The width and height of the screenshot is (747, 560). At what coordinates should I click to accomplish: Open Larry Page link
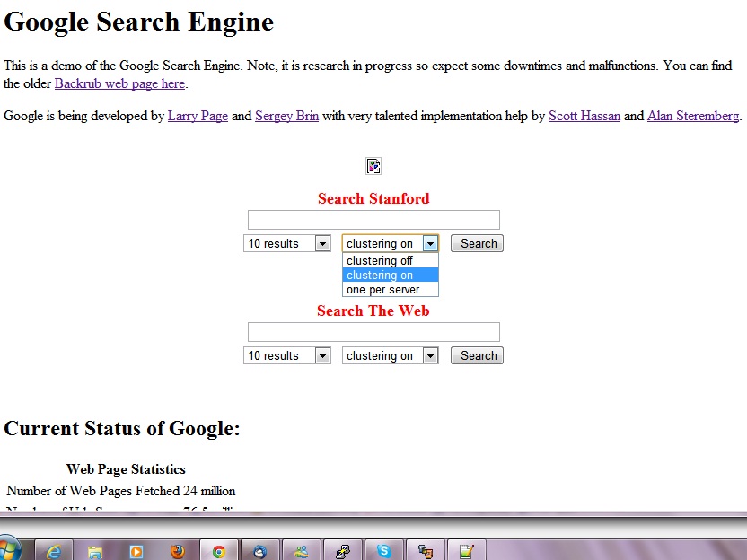pos(198,116)
